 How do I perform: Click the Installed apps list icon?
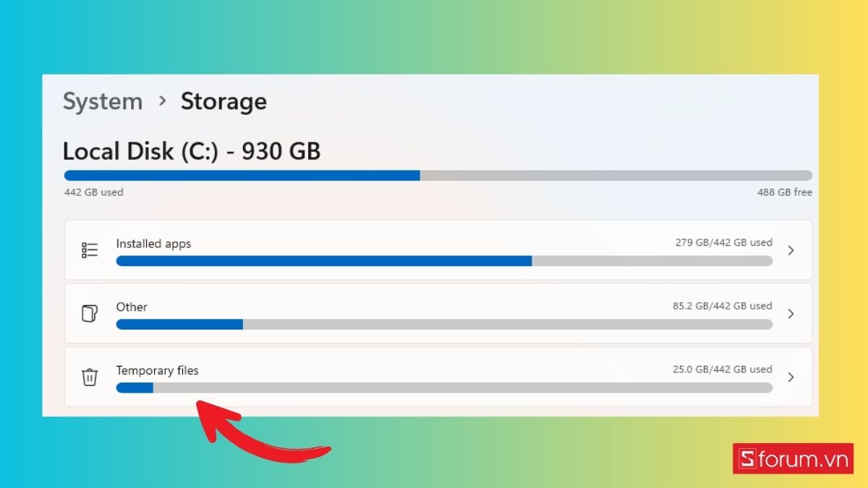(90, 250)
